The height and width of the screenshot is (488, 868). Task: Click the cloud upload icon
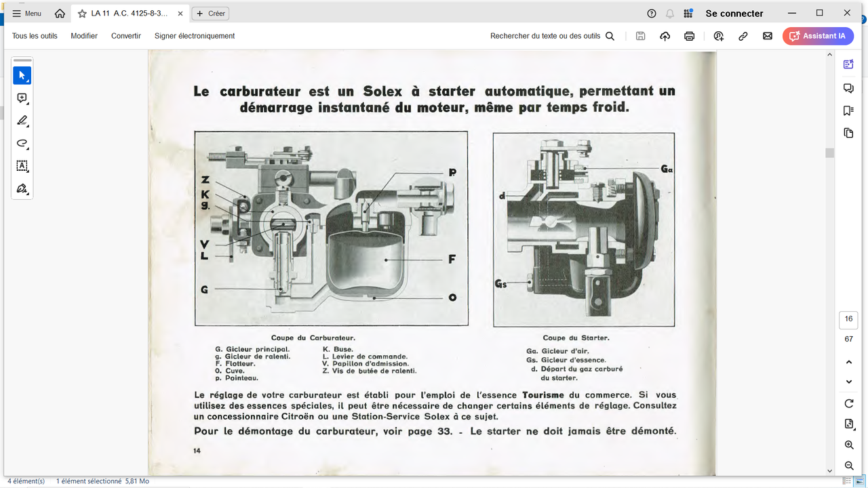coord(665,36)
